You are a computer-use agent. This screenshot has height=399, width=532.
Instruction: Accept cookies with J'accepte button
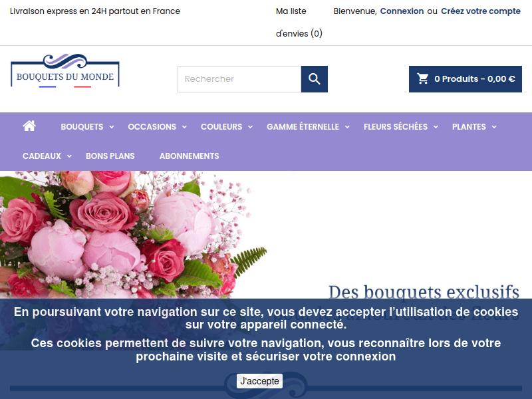[x=259, y=380]
